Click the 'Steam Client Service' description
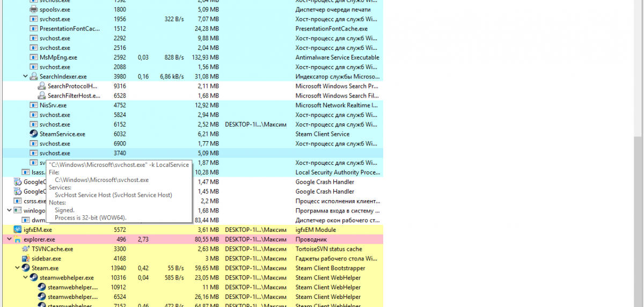The image size is (644, 307). pyautogui.click(x=323, y=134)
